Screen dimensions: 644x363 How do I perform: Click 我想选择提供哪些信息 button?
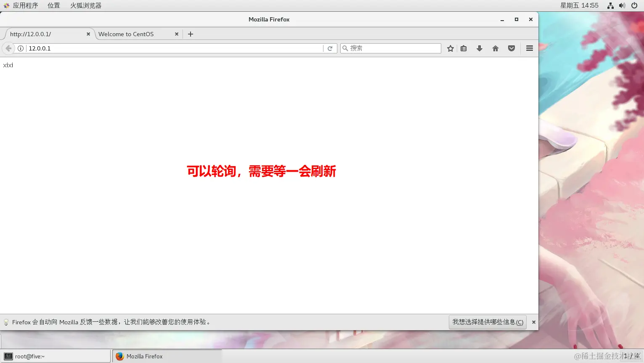[x=488, y=322]
